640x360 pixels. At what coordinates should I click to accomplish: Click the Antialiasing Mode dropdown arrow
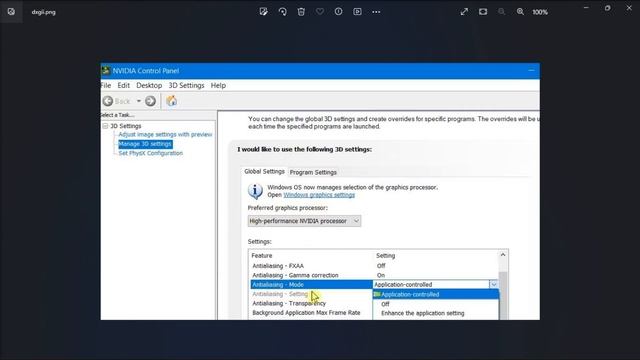point(493,284)
